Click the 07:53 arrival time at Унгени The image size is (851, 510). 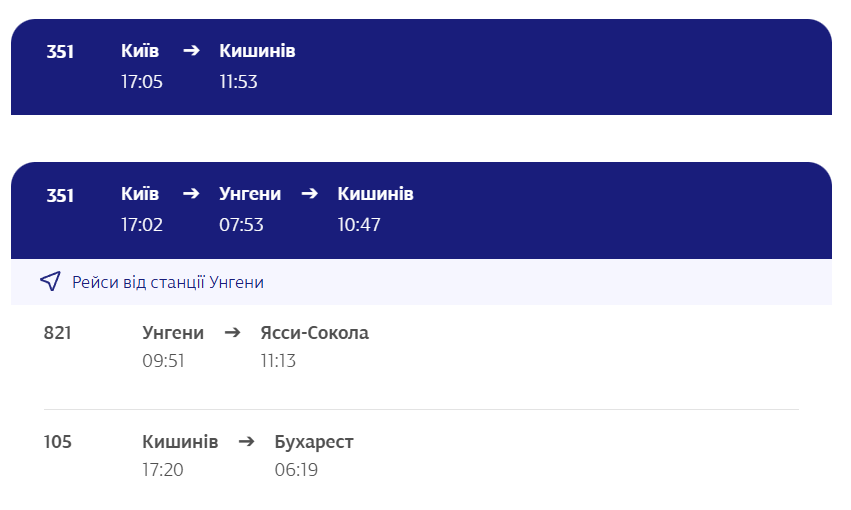pyautogui.click(x=241, y=225)
